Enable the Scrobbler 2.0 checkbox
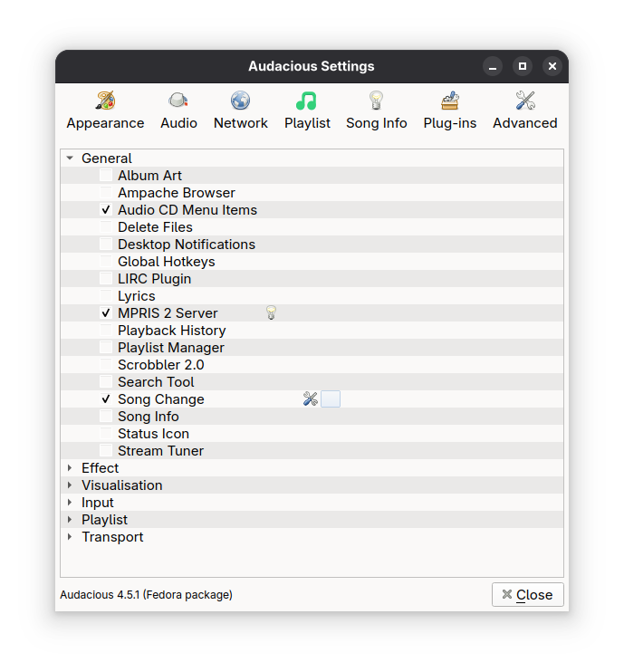Screen dimensions: 624x672 click(x=106, y=365)
